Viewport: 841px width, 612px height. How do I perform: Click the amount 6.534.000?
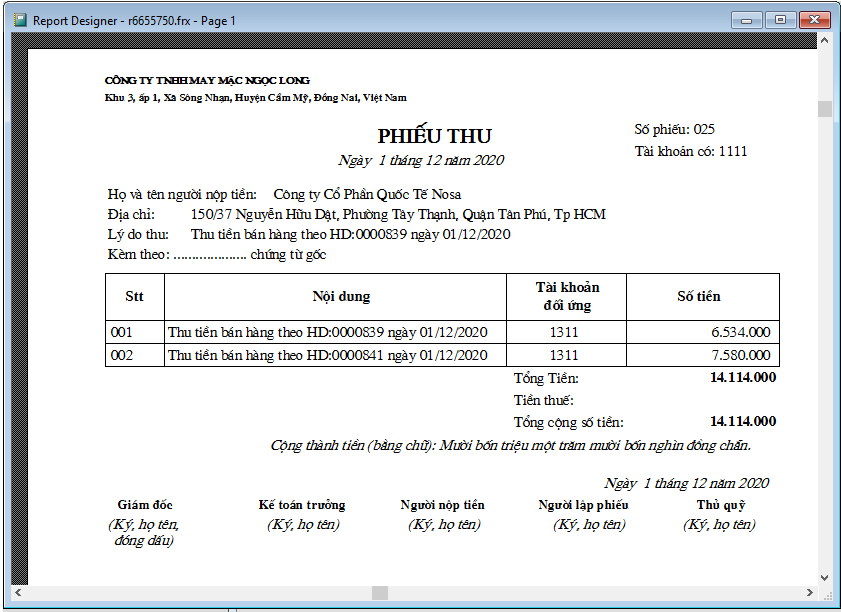coord(741,333)
